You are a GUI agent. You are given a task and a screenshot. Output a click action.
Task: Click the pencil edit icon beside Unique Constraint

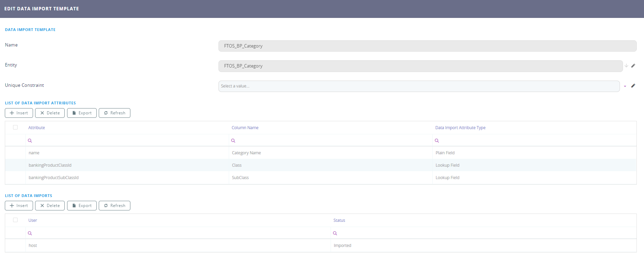coord(633,86)
